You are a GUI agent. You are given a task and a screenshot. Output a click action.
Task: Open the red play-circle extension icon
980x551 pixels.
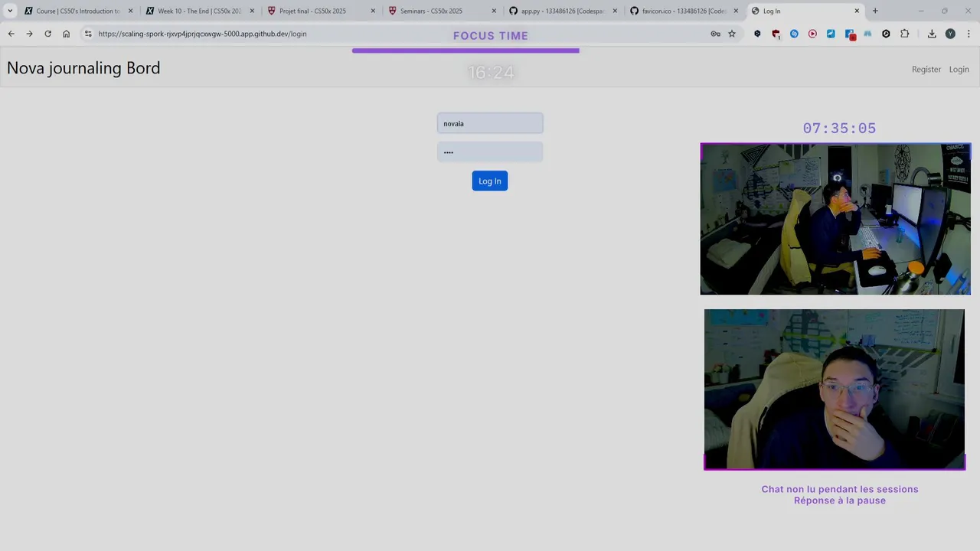[812, 34]
